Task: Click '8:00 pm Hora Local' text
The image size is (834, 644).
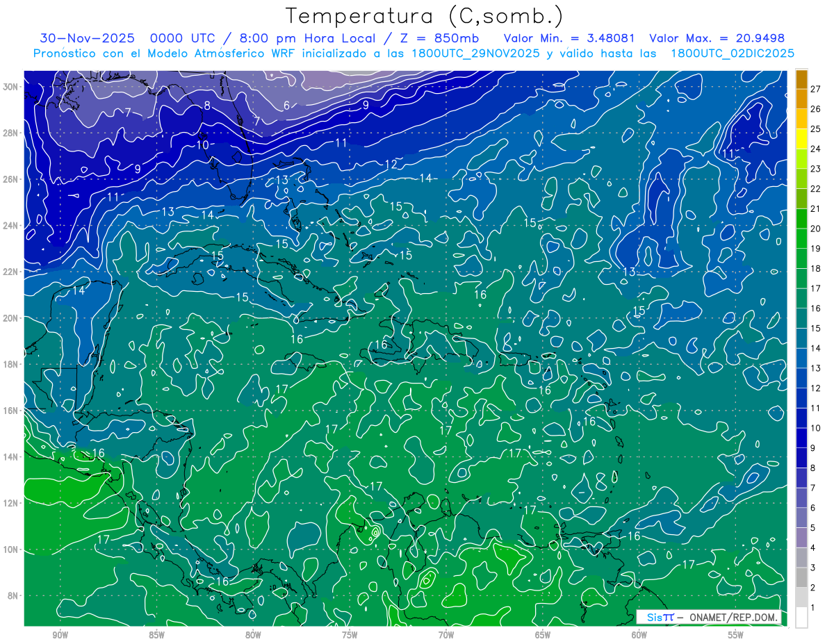Action: tap(306, 38)
